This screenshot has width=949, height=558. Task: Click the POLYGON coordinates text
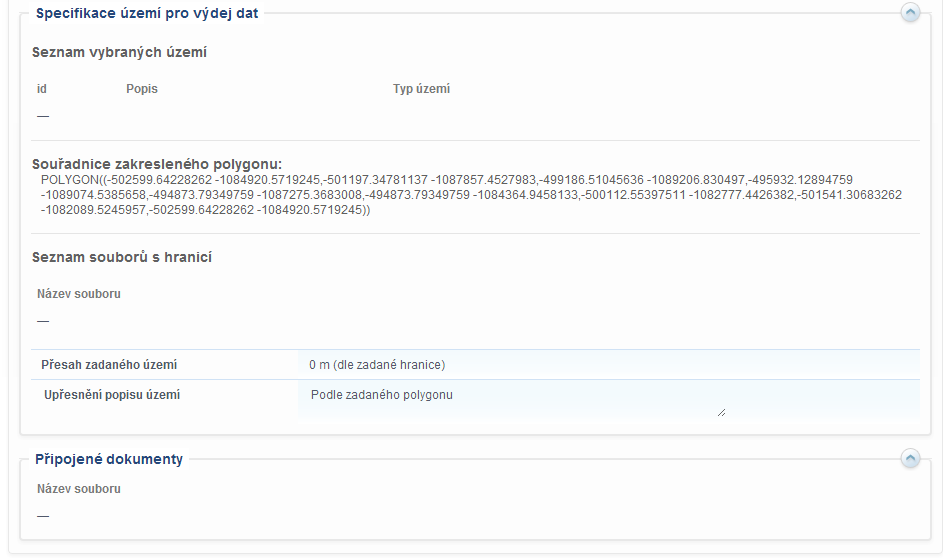pos(470,195)
